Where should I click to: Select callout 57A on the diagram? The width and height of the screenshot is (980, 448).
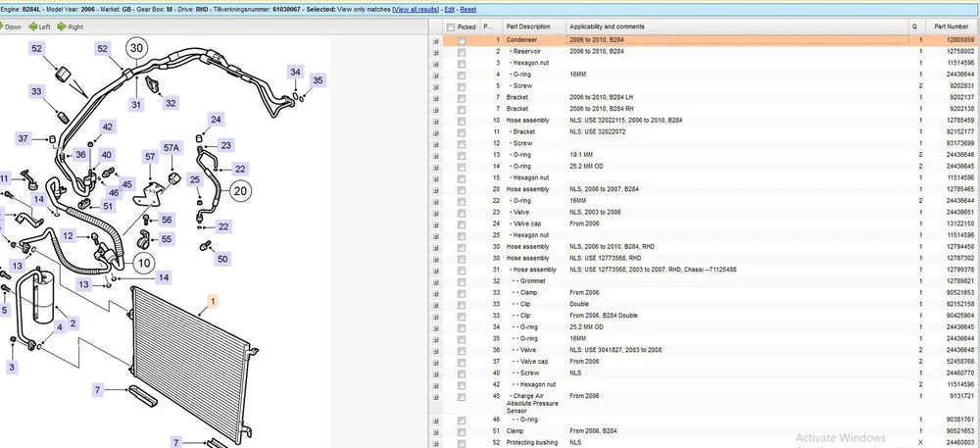tap(171, 148)
